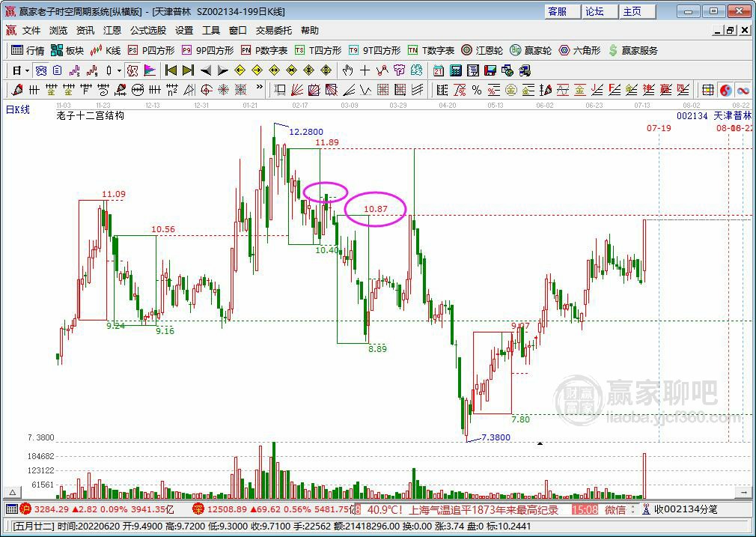Click the 主页 button in the title bar
756x537 pixels.
[638, 11]
